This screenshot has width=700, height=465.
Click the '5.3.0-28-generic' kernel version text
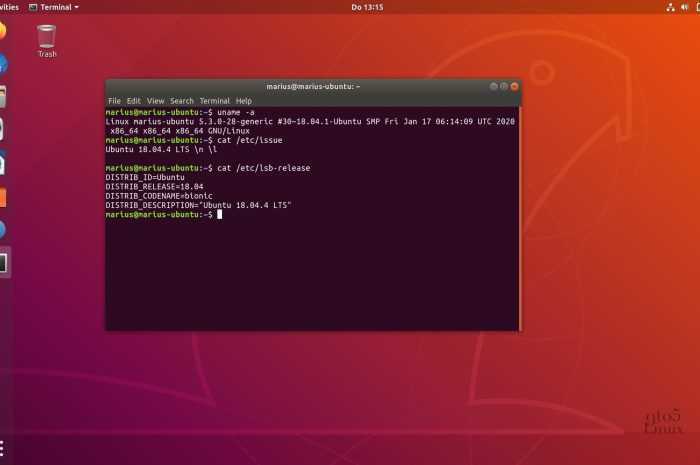click(236, 121)
